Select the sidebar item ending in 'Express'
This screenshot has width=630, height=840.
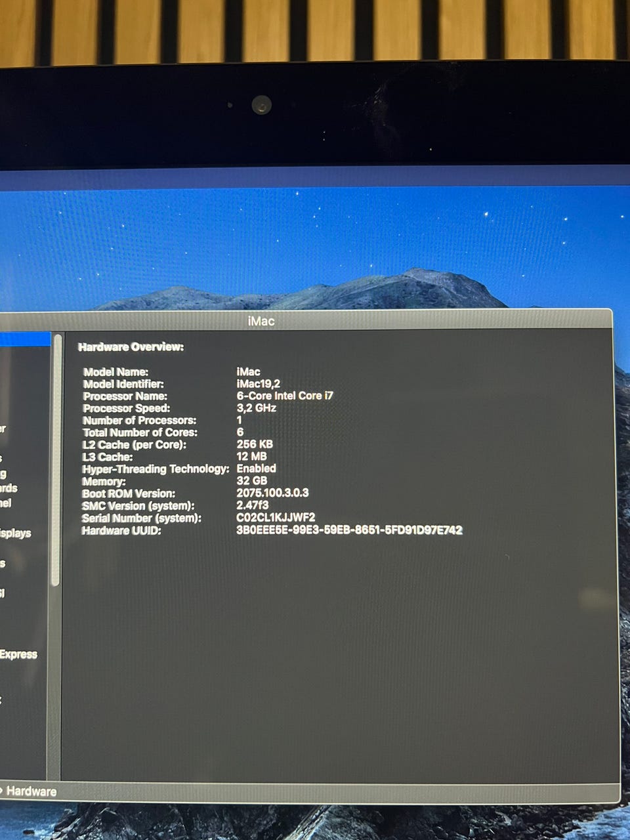coord(18,654)
